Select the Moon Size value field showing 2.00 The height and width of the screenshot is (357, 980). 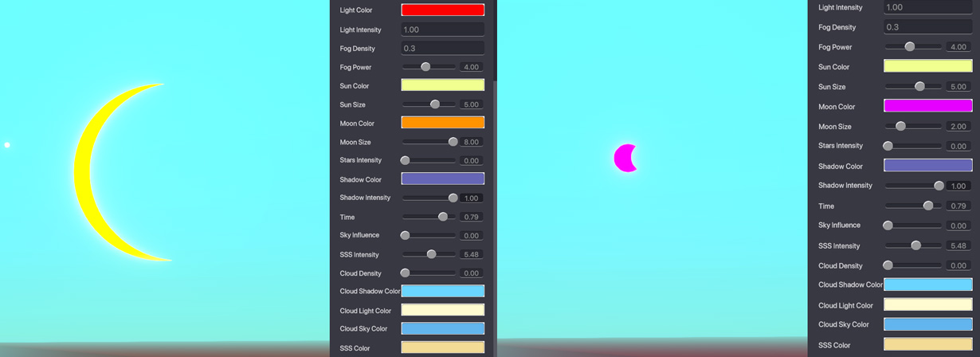[958, 127]
